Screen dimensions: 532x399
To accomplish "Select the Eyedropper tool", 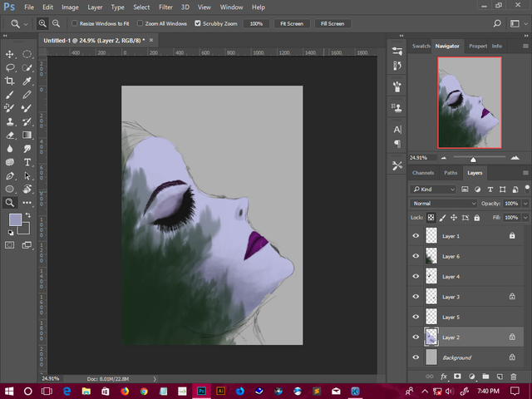I will coord(27,81).
